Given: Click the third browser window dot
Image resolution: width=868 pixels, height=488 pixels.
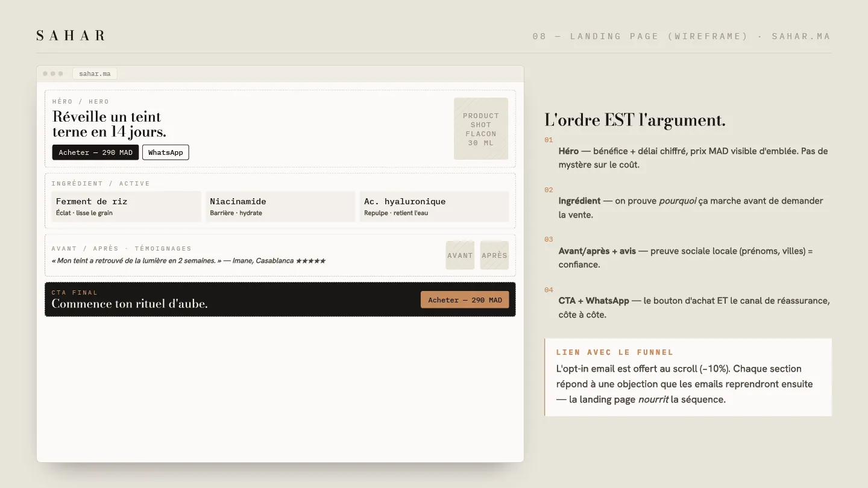Looking at the screenshot, I should pyautogui.click(x=60, y=74).
